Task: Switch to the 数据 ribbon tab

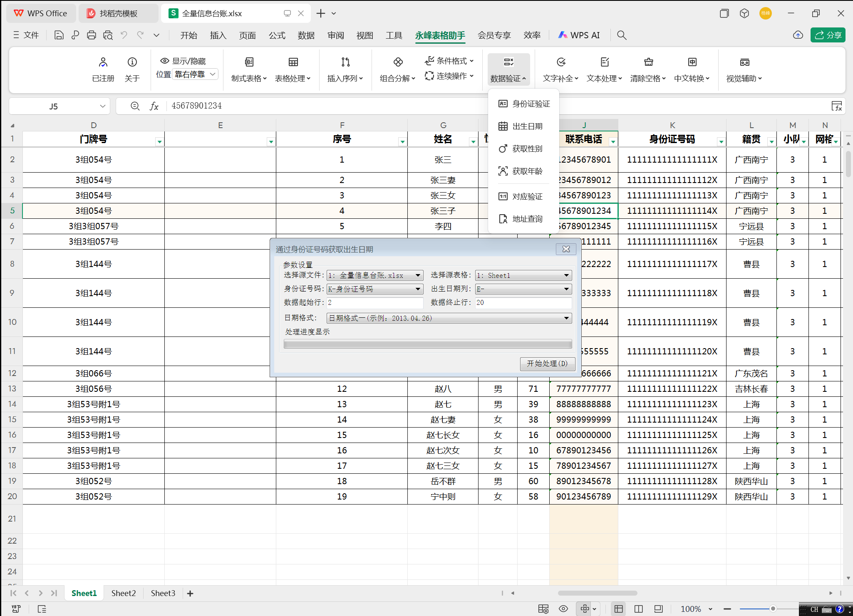Action: 306,35
